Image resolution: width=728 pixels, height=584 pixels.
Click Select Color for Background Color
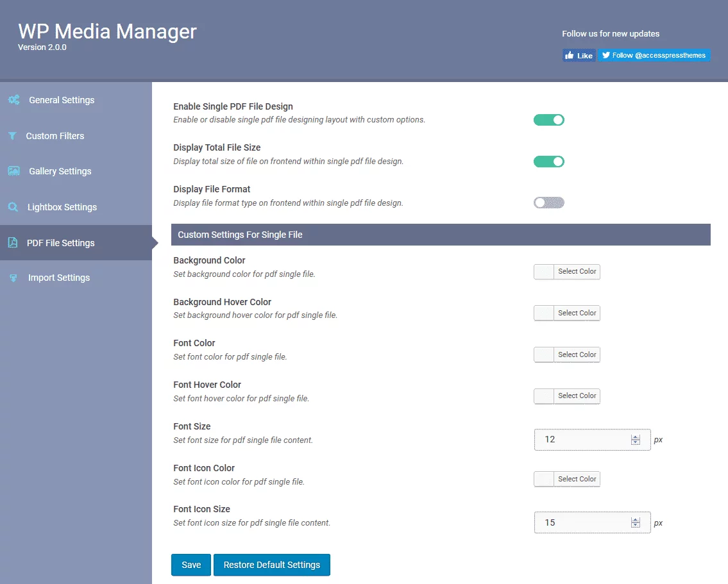577,271
